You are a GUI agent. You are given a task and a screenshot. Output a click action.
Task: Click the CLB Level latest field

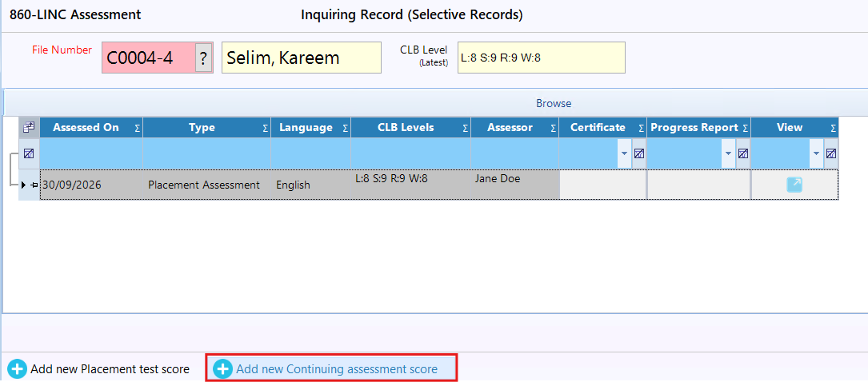pos(541,58)
